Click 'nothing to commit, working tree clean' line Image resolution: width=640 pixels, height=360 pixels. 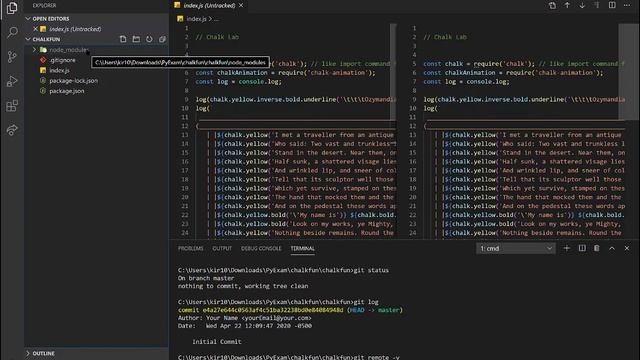[243, 286]
